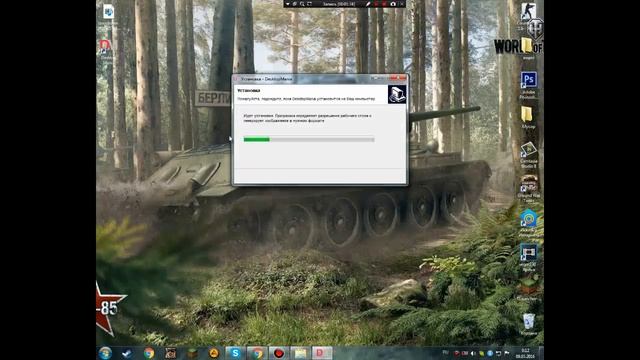640x360 pixels.
Task: Launch Steam from the taskbar
Action: click(x=127, y=353)
